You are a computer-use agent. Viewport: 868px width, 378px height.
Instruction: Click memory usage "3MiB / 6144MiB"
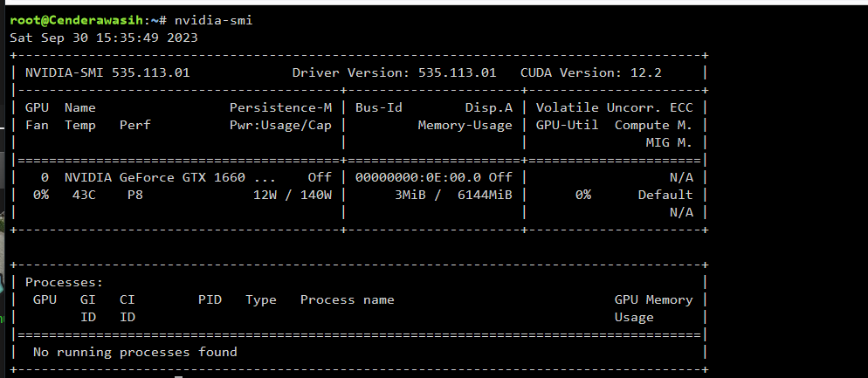click(x=453, y=195)
